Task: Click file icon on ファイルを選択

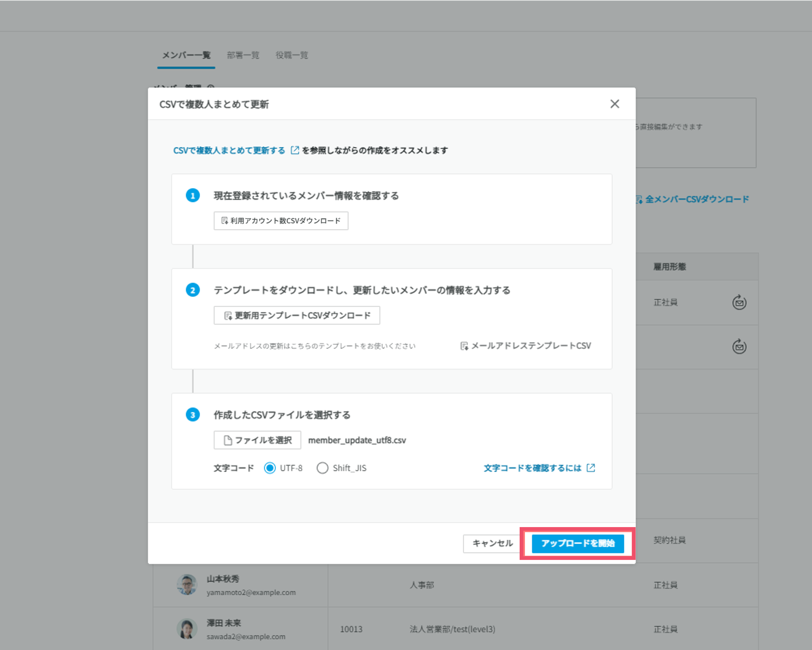Action: coord(228,440)
